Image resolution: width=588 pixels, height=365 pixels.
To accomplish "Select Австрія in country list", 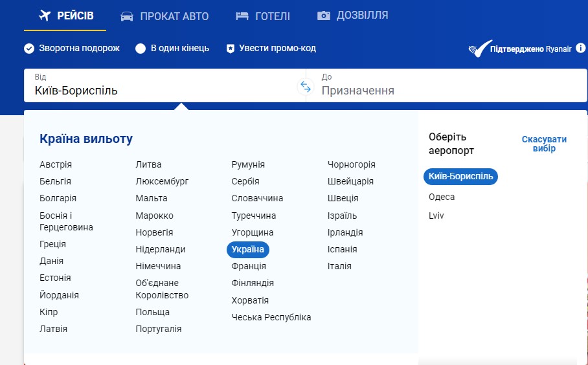I will [x=56, y=164].
